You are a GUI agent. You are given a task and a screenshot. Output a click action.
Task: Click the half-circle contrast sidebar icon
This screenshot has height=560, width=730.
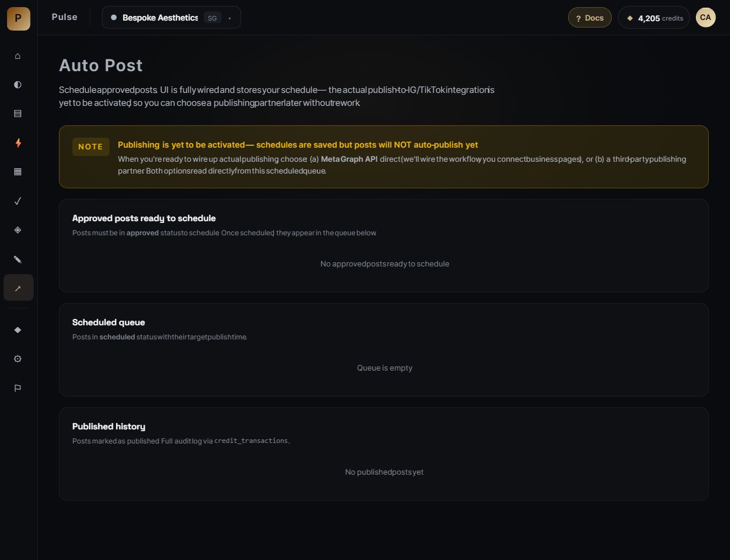[18, 85]
